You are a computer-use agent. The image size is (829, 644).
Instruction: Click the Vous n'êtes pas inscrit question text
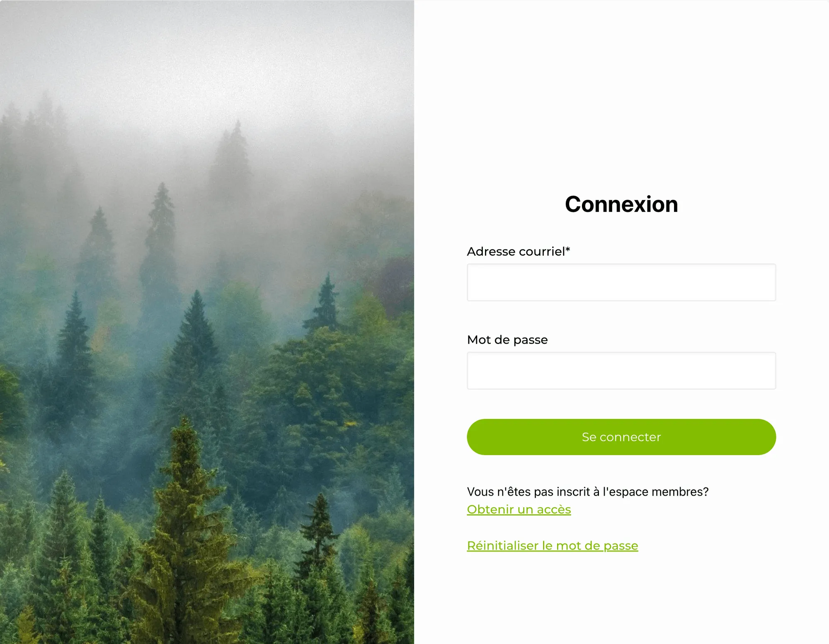[x=588, y=491]
